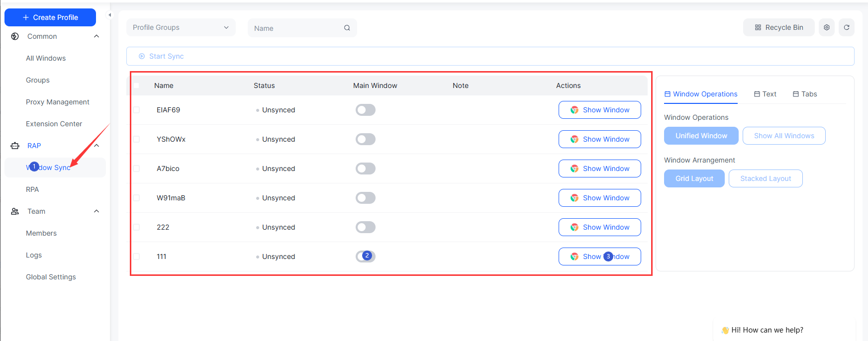The height and width of the screenshot is (341, 868).
Task: Collapse the Team section chevron
Action: (x=96, y=211)
